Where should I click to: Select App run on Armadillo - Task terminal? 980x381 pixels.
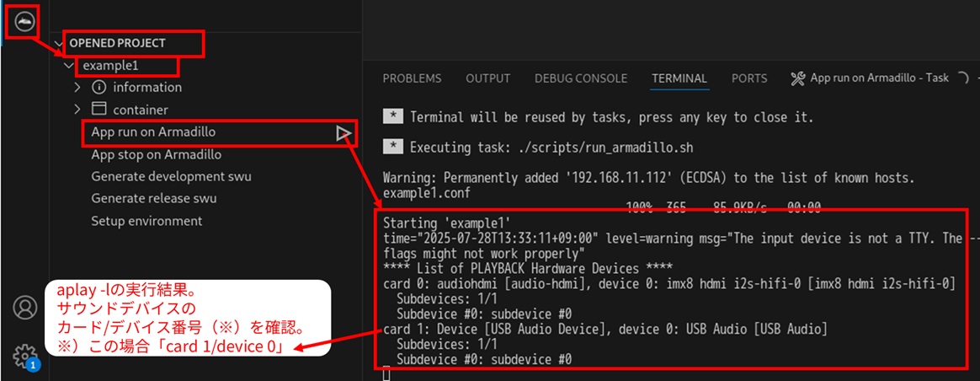click(x=879, y=78)
